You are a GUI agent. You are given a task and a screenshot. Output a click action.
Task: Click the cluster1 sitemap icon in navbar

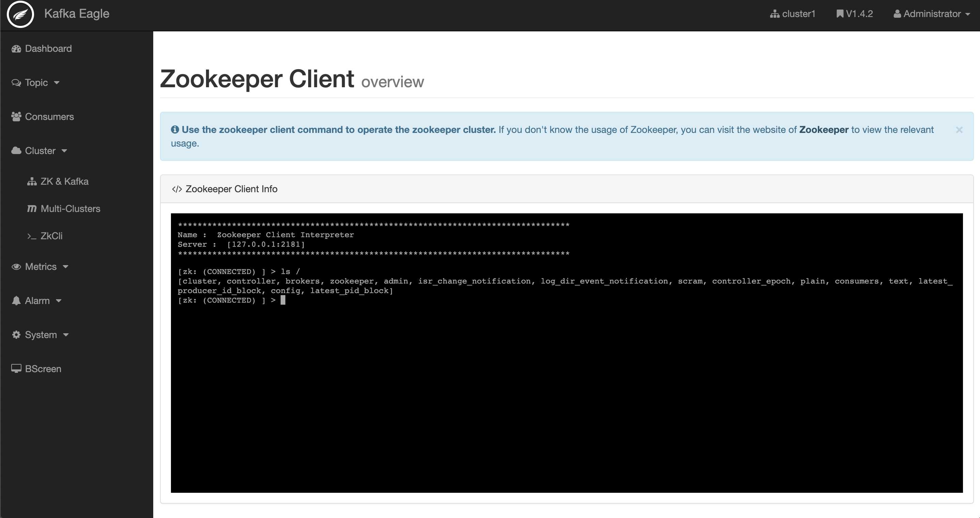[x=775, y=14]
